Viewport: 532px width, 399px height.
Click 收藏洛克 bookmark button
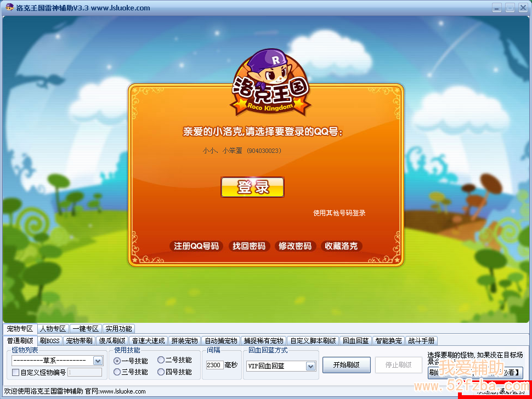pyautogui.click(x=341, y=246)
